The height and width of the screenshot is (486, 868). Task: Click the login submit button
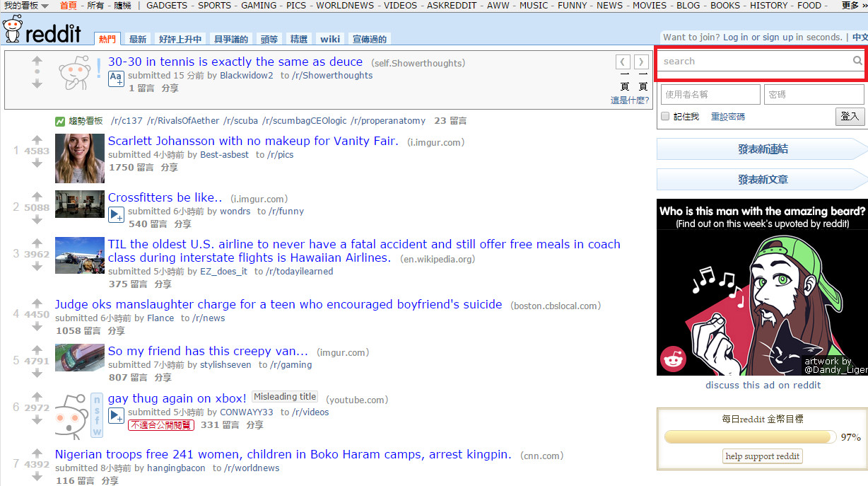(850, 116)
